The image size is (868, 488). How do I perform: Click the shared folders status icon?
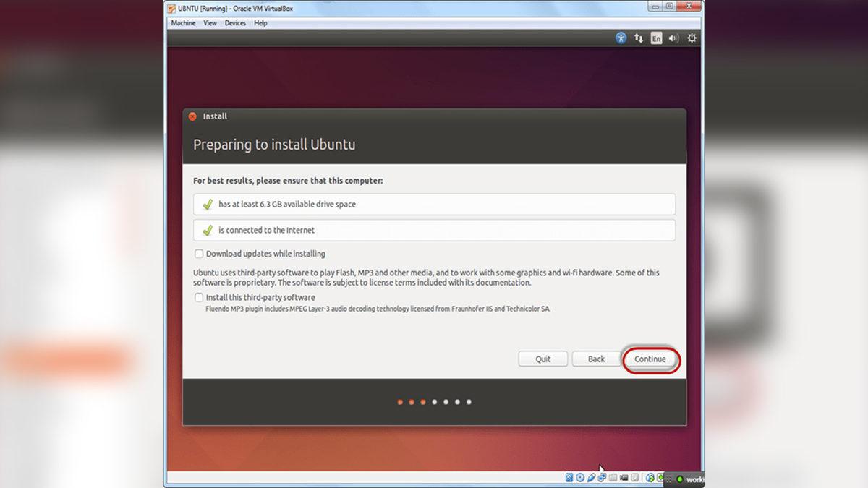tap(611, 478)
